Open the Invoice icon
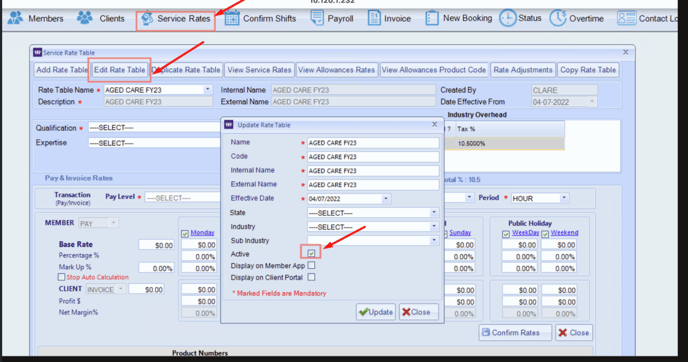This screenshot has width=688, height=362. 374,18
